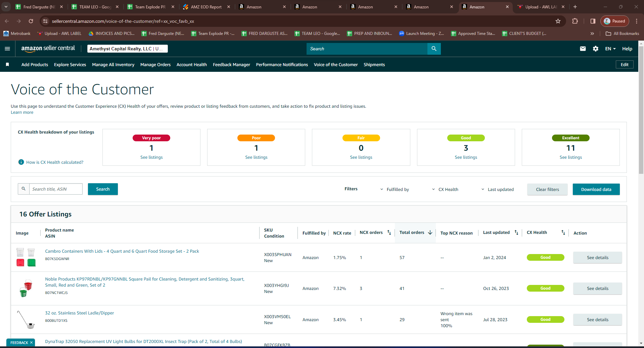644x348 pixels.
Task: See details for Noble Products Square Pail
Action: [x=597, y=288]
